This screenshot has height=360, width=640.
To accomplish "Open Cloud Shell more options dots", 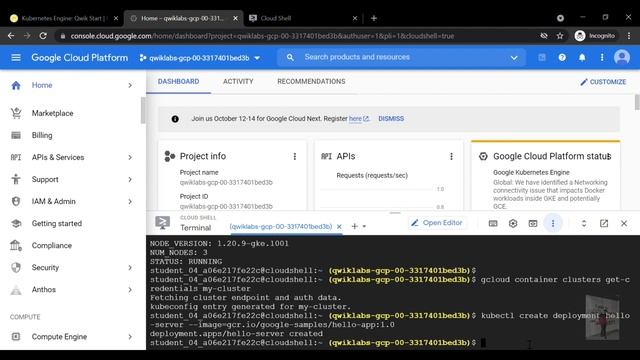I will pyautogui.click(x=553, y=223).
